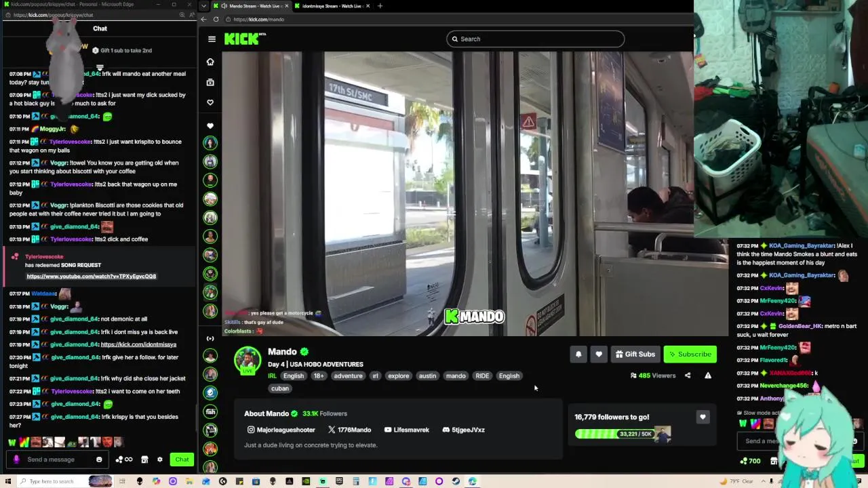Open 5tjgeeJVxz Discord link
The height and width of the screenshot is (488, 868).
(x=463, y=430)
